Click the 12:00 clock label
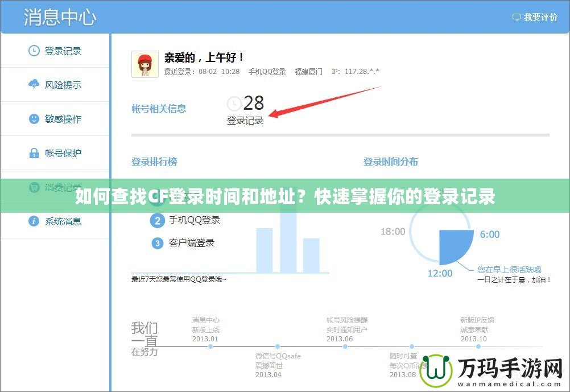This screenshot has height=392, width=570. (440, 273)
